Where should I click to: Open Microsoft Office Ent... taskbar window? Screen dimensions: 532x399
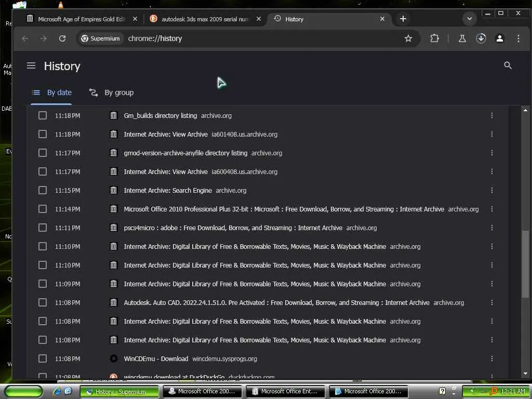286,392
